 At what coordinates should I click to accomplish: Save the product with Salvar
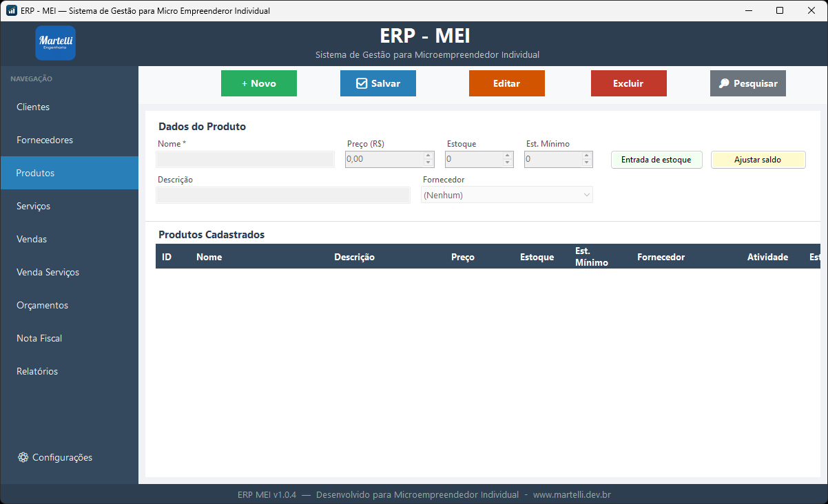tap(378, 83)
